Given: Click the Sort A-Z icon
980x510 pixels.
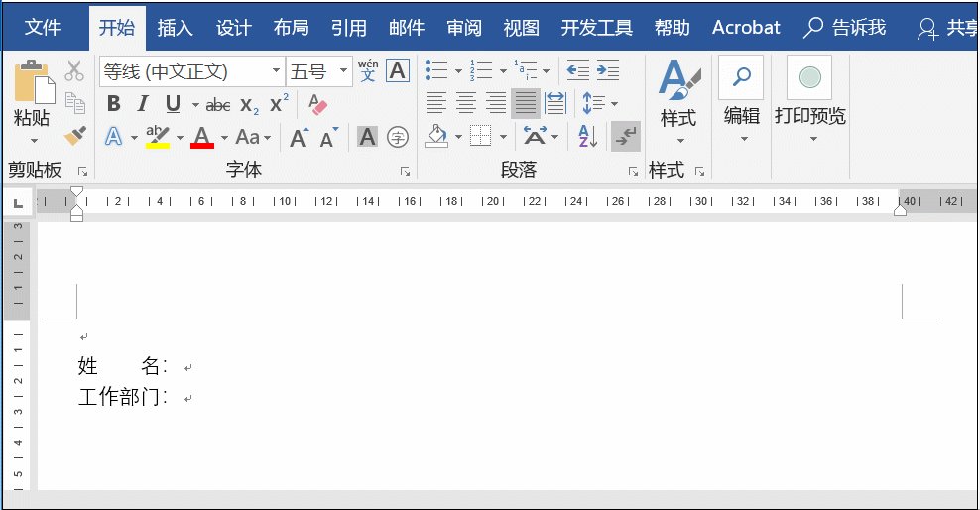Looking at the screenshot, I should point(587,137).
